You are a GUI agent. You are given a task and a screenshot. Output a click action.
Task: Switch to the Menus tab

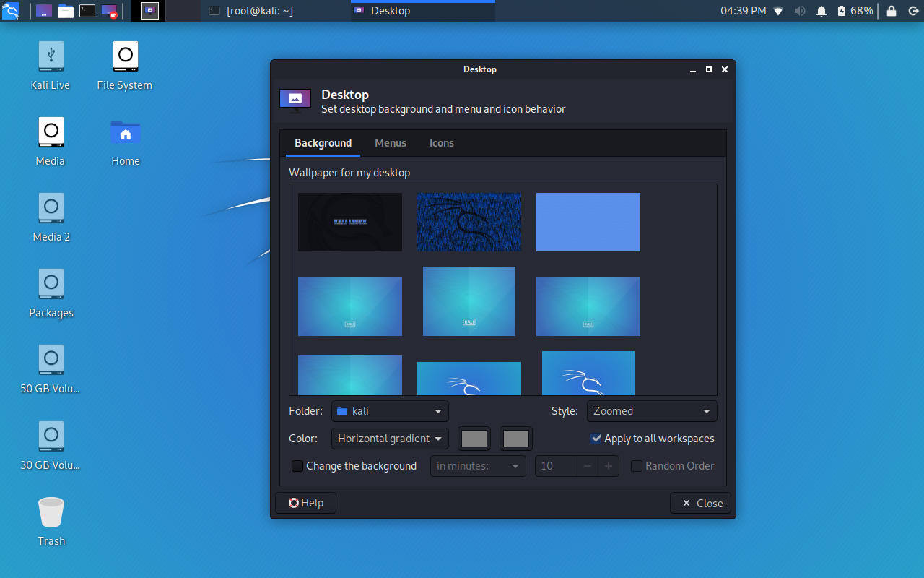pyautogui.click(x=391, y=143)
